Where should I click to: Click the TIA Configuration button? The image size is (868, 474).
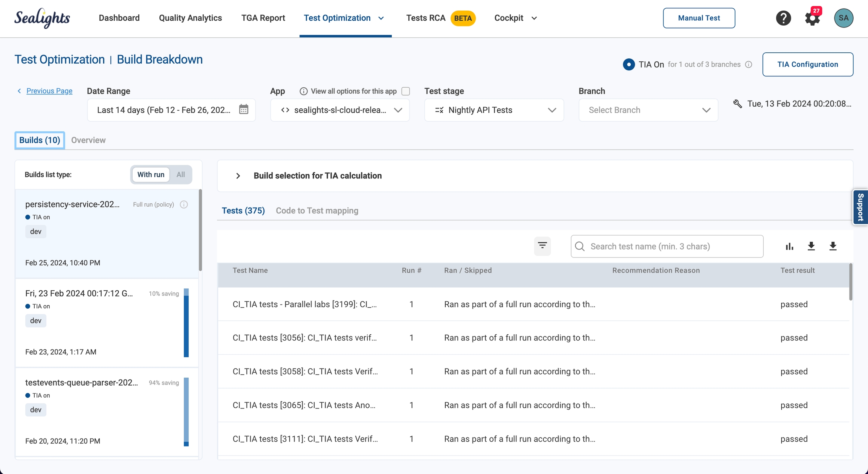tap(807, 64)
